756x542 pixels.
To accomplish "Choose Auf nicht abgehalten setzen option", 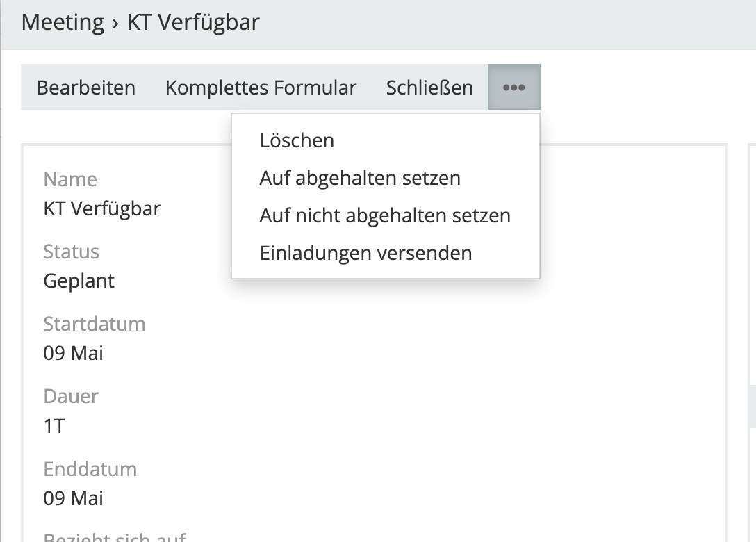I will 385,215.
